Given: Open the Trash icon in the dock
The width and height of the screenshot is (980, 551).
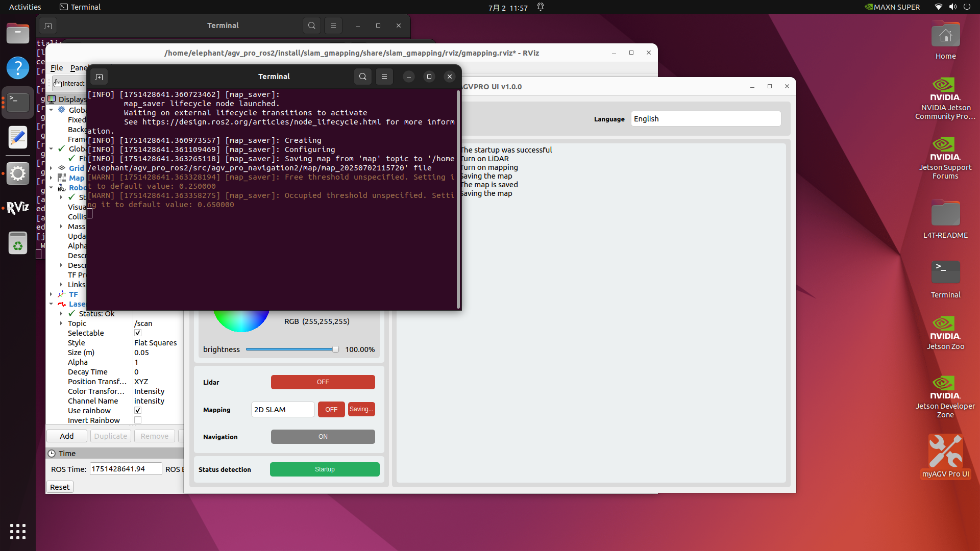Looking at the screenshot, I should (18, 243).
